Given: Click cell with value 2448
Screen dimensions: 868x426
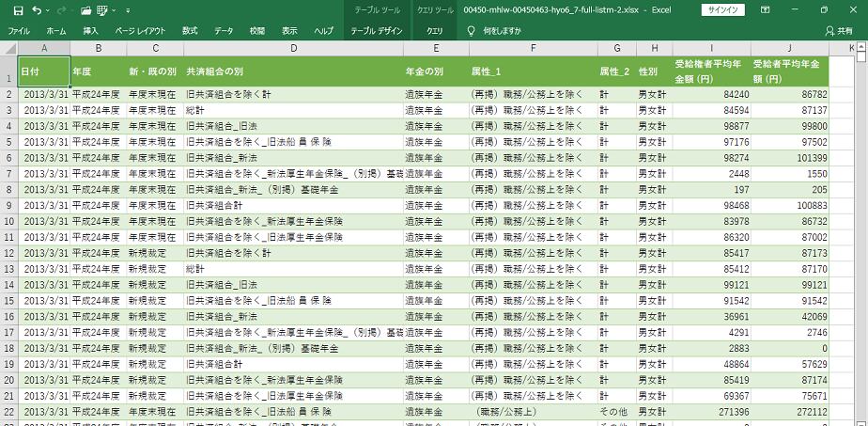Looking at the screenshot, I should [x=711, y=174].
